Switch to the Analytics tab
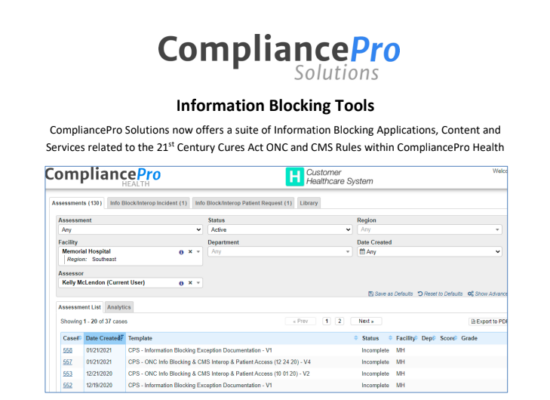 (x=119, y=307)
